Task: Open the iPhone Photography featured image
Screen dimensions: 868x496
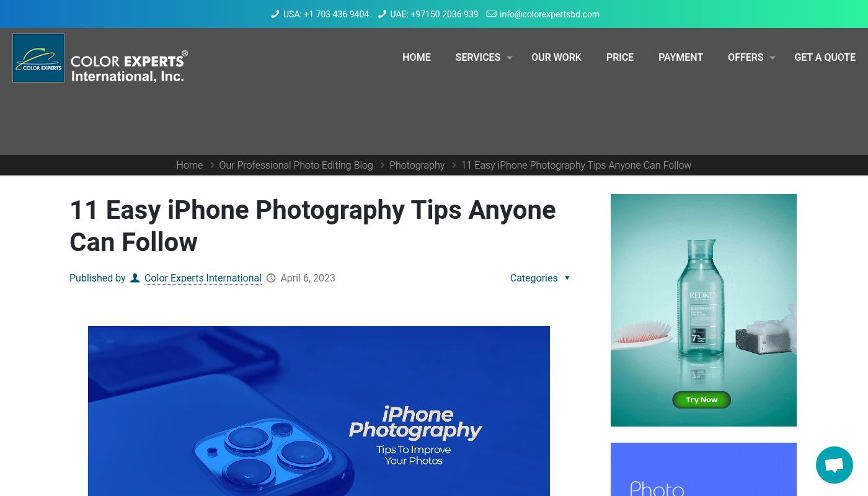Action: (319, 411)
